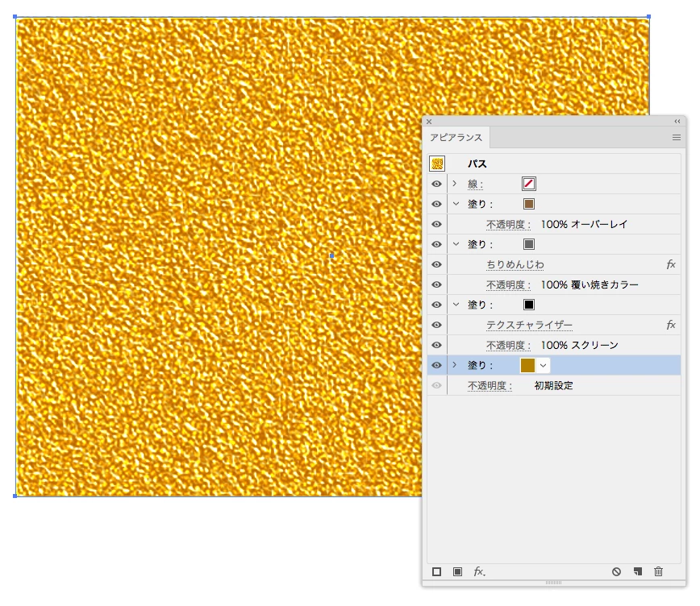This screenshot has width=700, height=606.
Task: Expand the 線 stroke row
Action: point(455,184)
